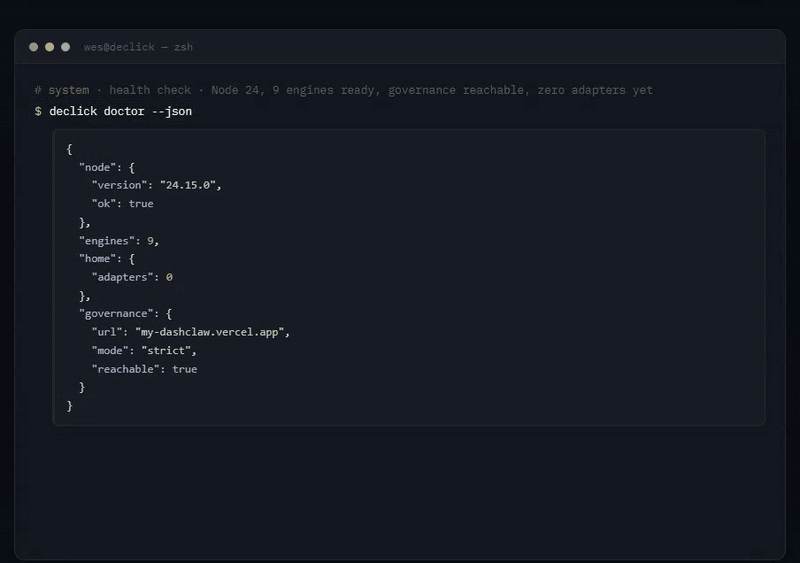Click the '"mode": "strict",' line

(144, 351)
